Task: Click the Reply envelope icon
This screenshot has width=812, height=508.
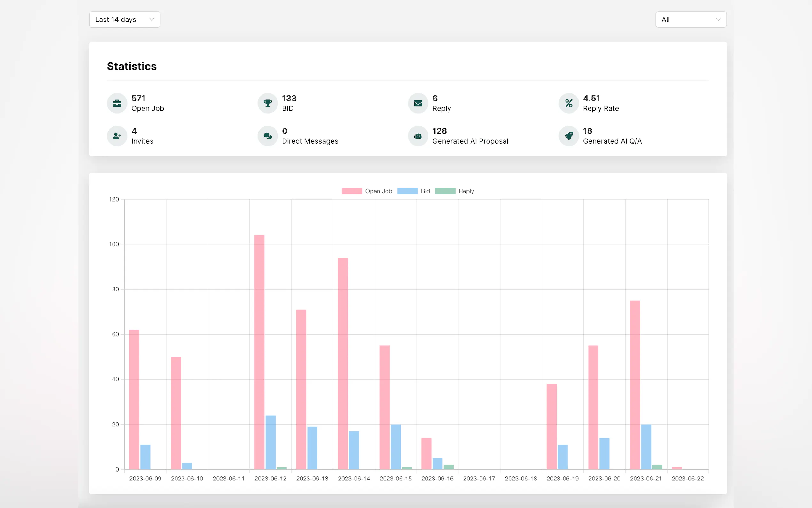Action: [x=418, y=103]
